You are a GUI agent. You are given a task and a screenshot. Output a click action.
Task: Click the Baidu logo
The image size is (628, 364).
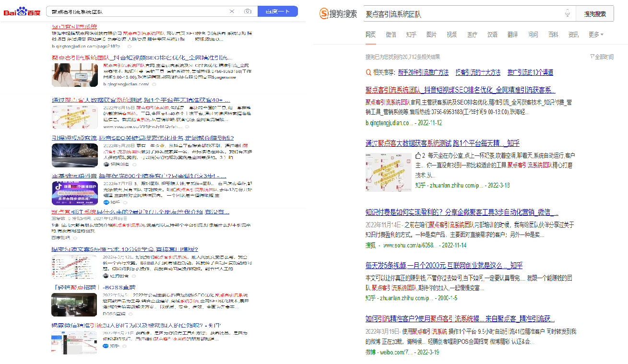pyautogui.click(x=22, y=12)
